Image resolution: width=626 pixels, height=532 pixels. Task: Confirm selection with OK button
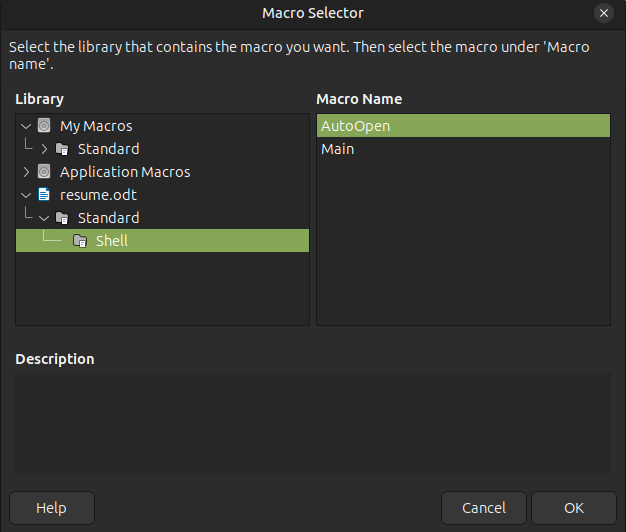pos(573,508)
